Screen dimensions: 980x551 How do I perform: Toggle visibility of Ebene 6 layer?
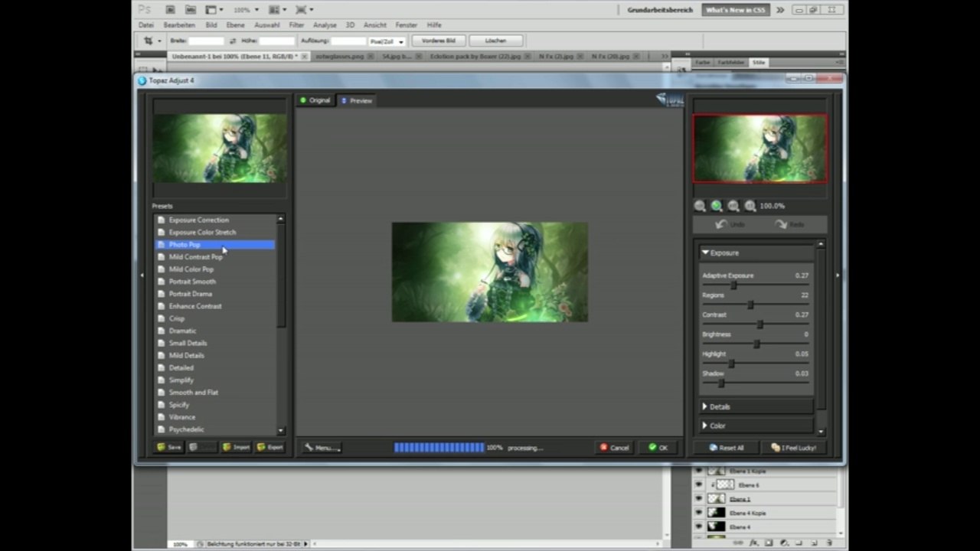698,485
